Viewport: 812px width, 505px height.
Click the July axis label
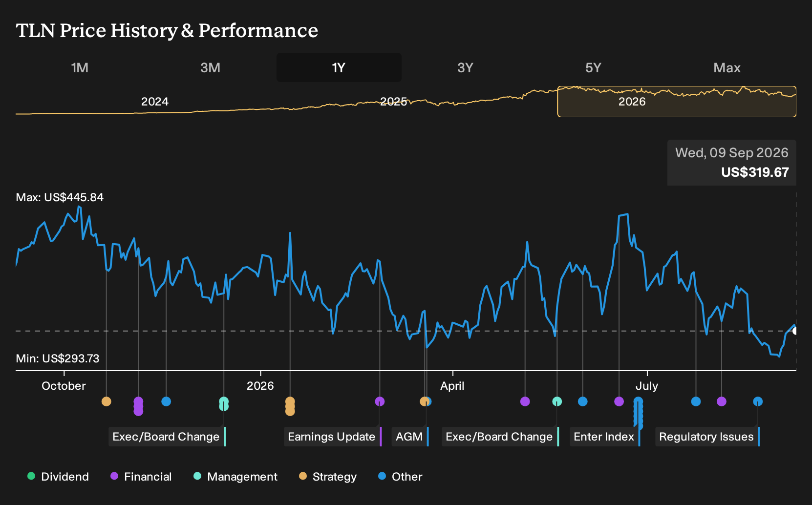pos(647,386)
